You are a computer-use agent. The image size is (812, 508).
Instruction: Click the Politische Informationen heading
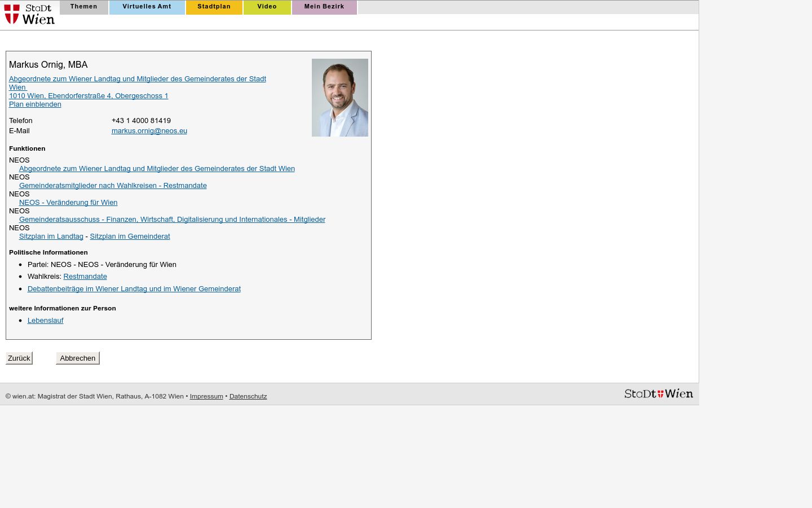48,253
